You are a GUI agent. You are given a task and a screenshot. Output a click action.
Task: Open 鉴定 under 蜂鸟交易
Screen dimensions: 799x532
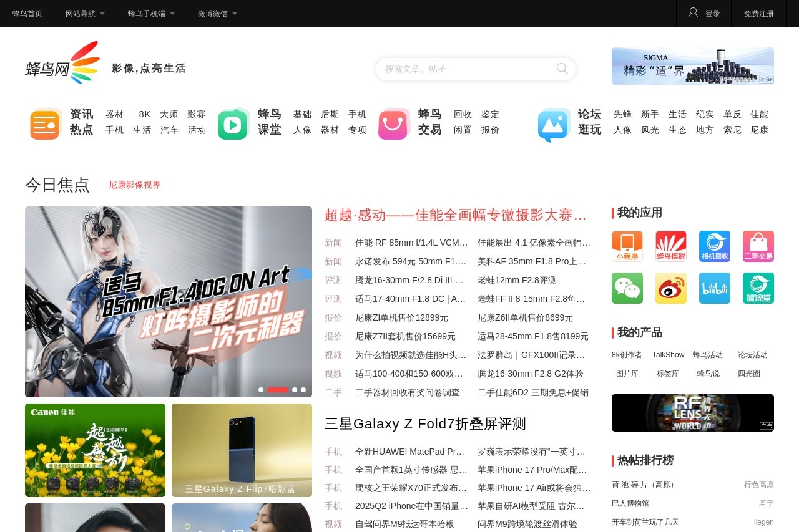pyautogui.click(x=490, y=114)
